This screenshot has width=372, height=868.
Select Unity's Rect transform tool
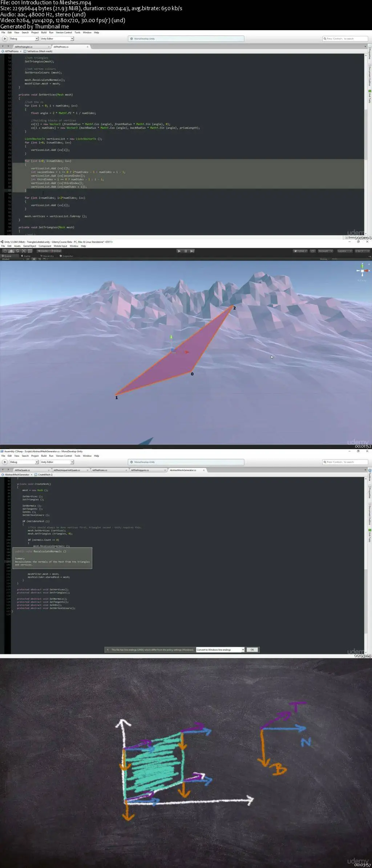tap(30, 251)
